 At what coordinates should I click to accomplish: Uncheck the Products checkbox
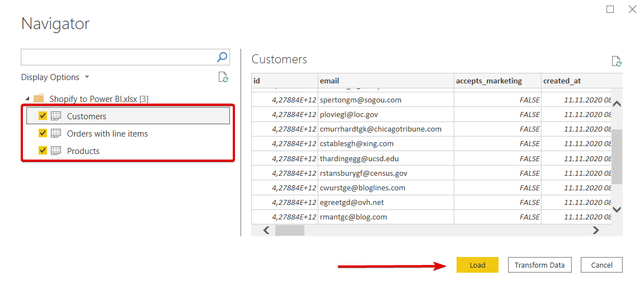tap(43, 151)
